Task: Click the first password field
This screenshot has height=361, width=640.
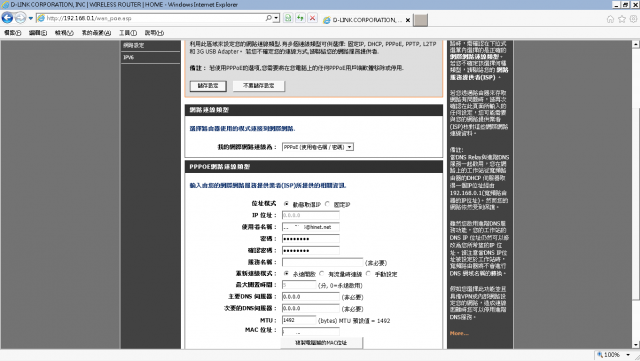Action: [311, 239]
